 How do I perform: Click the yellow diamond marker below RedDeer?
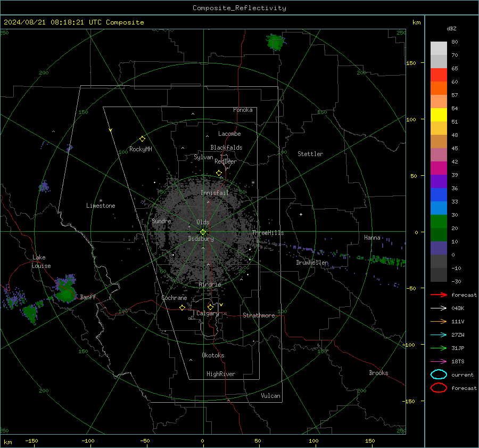coord(219,173)
